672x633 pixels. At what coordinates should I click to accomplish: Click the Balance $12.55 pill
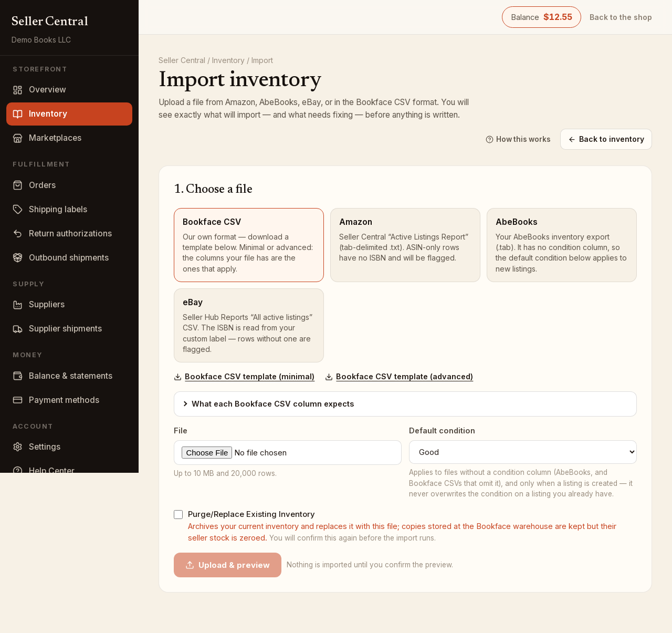pos(541,17)
